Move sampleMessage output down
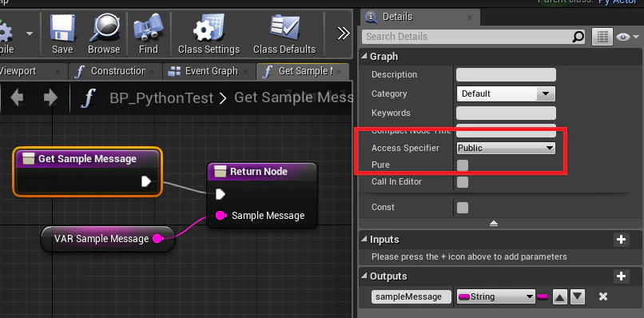Image resolution: width=644 pixels, height=318 pixels. (578, 296)
